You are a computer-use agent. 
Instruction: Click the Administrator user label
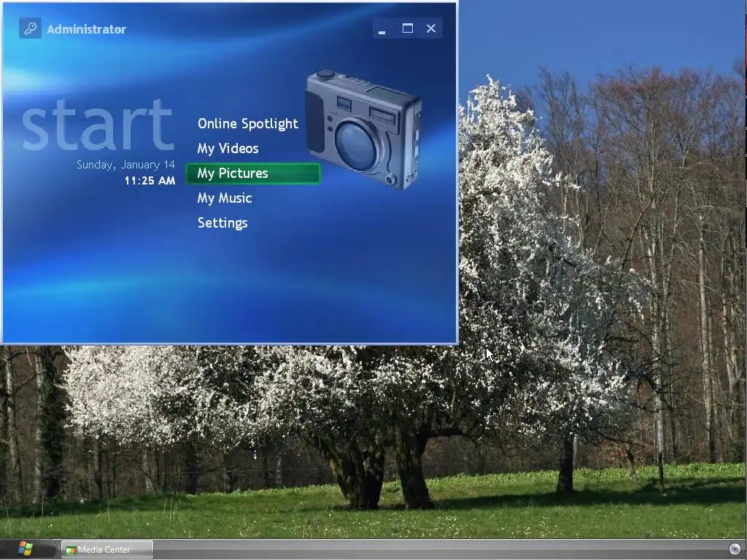click(86, 29)
